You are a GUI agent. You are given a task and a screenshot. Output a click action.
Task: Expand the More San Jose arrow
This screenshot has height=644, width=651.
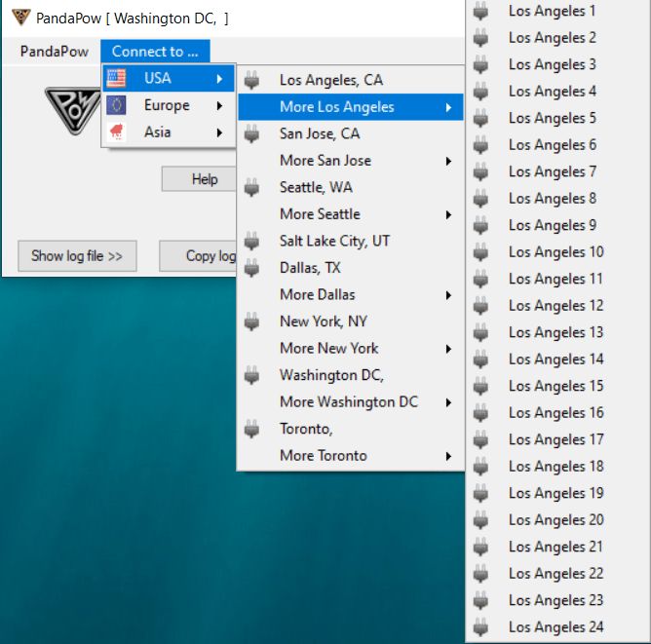tap(448, 161)
